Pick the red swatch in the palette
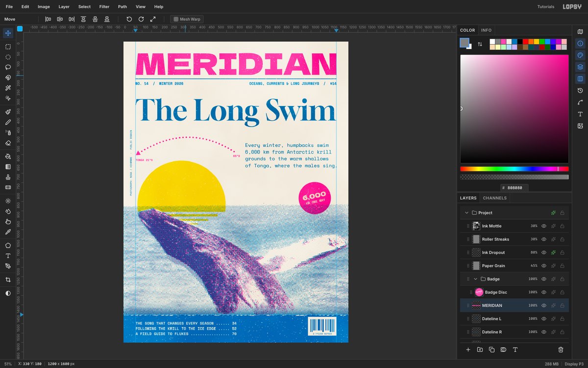Image resolution: width=588 pixels, height=368 pixels. pos(525,42)
